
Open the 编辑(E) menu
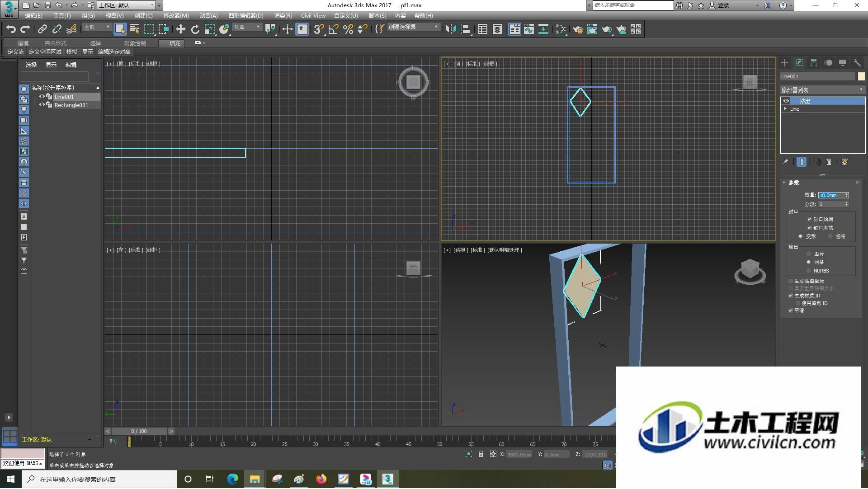click(33, 15)
